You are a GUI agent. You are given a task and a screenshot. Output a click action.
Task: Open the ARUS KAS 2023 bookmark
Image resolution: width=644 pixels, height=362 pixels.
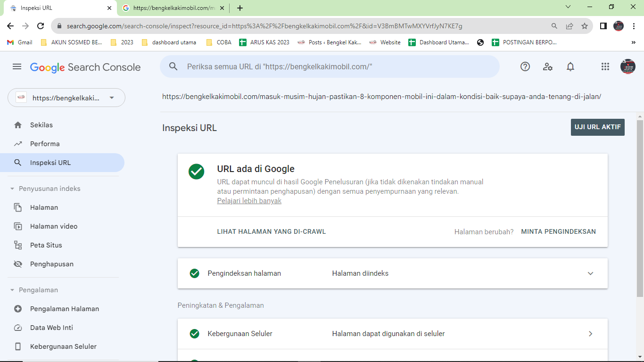tap(264, 42)
